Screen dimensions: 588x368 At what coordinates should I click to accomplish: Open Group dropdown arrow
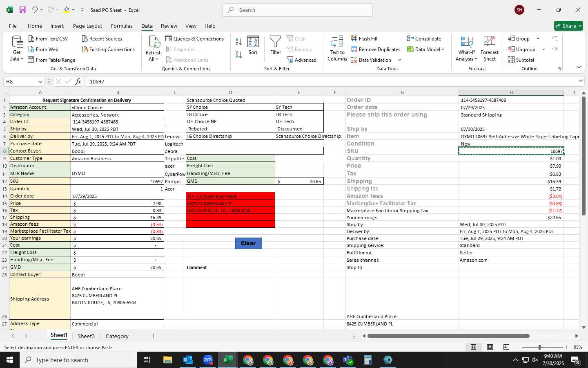point(538,39)
